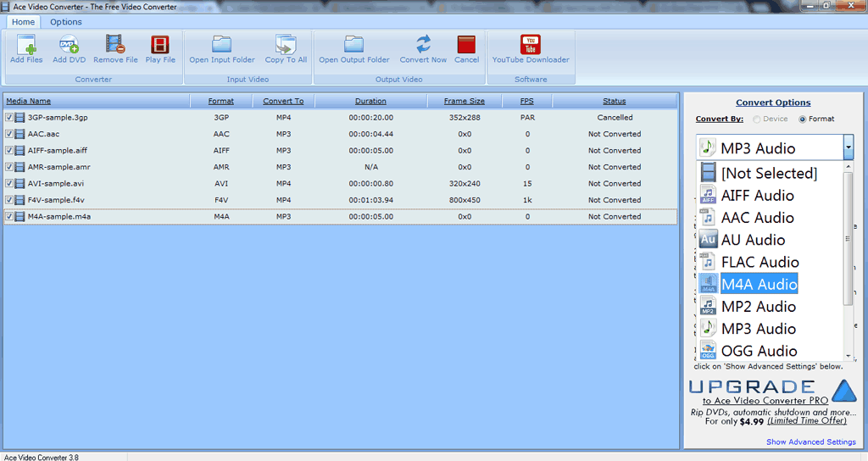Click the AIFF Audio format icon
The width and height of the screenshot is (868, 461).
coord(708,196)
